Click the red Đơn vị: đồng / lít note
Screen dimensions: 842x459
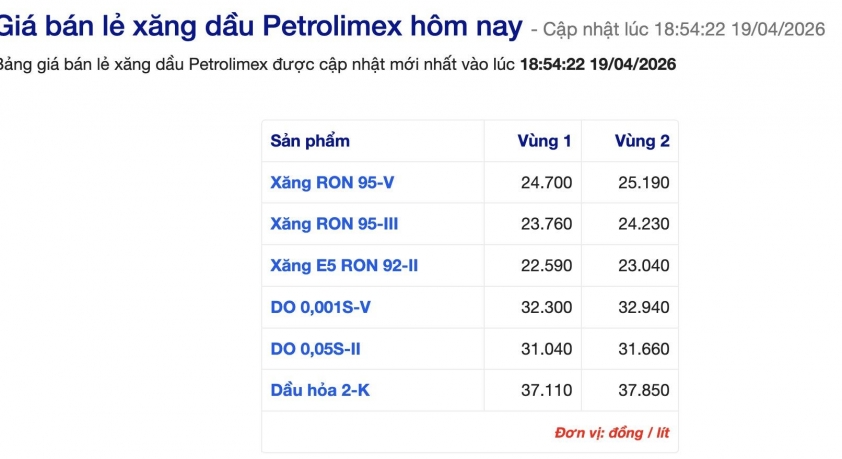coord(612,433)
